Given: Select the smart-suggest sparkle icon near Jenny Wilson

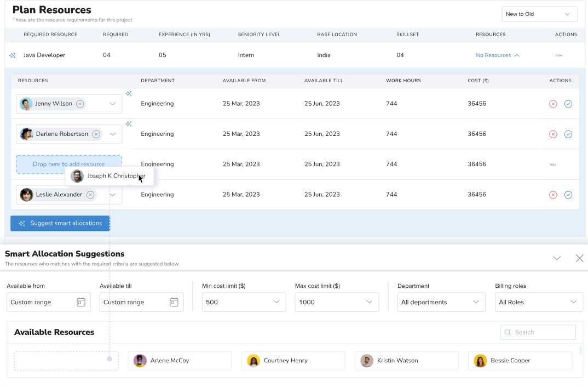Looking at the screenshot, I should (129, 93).
